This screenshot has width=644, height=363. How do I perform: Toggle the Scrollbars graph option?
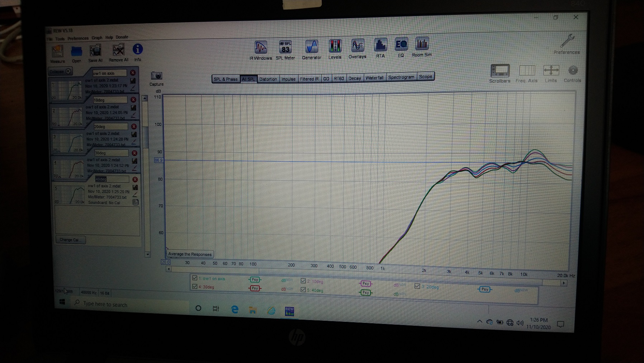click(500, 71)
